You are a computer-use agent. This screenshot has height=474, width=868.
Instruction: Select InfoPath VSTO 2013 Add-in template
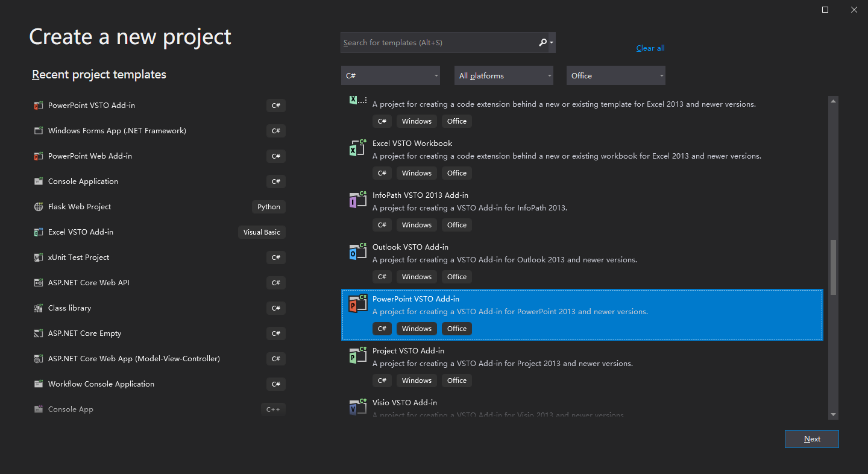[582, 210]
